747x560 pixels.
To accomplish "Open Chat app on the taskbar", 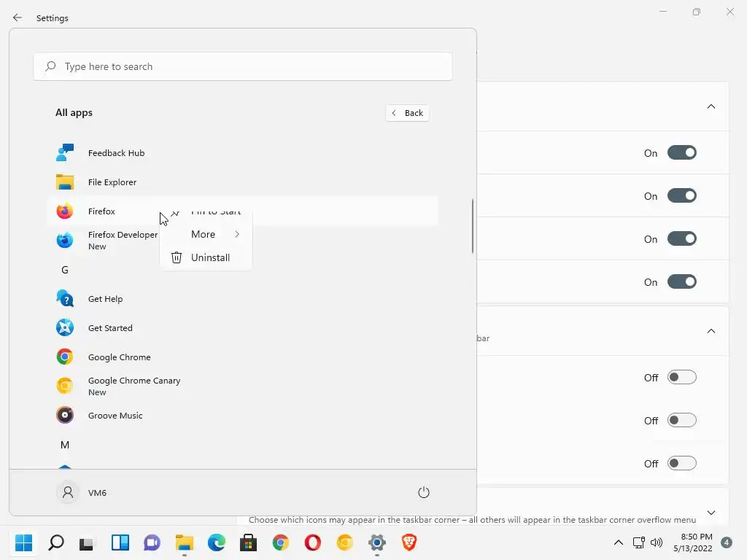I will pyautogui.click(x=152, y=542).
